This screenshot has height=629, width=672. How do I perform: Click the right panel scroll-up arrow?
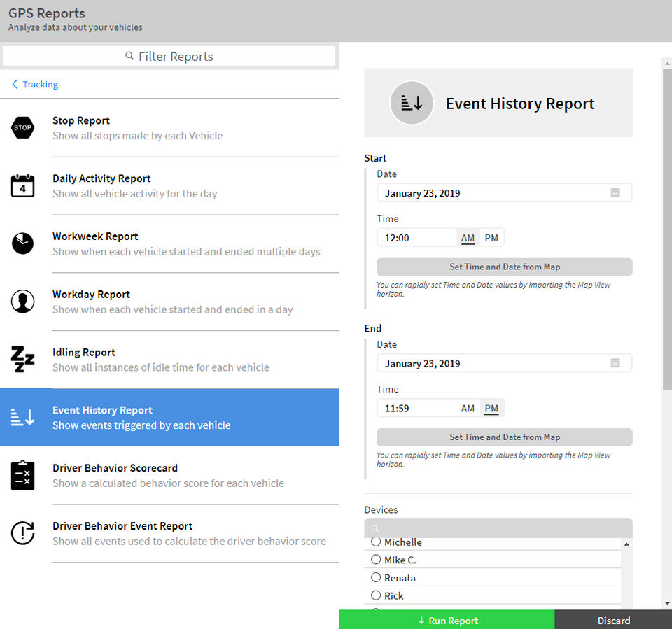coord(667,64)
